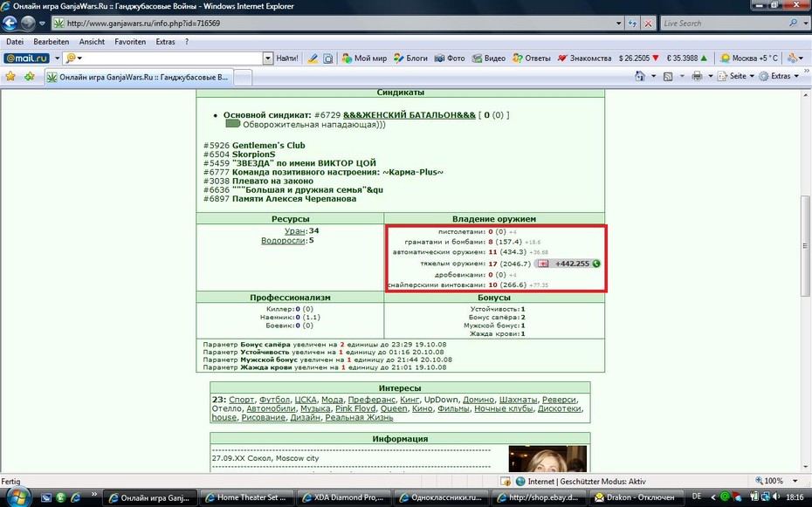Open the Seite dropdown menu
This screenshot has width=812, height=507.
point(737,76)
